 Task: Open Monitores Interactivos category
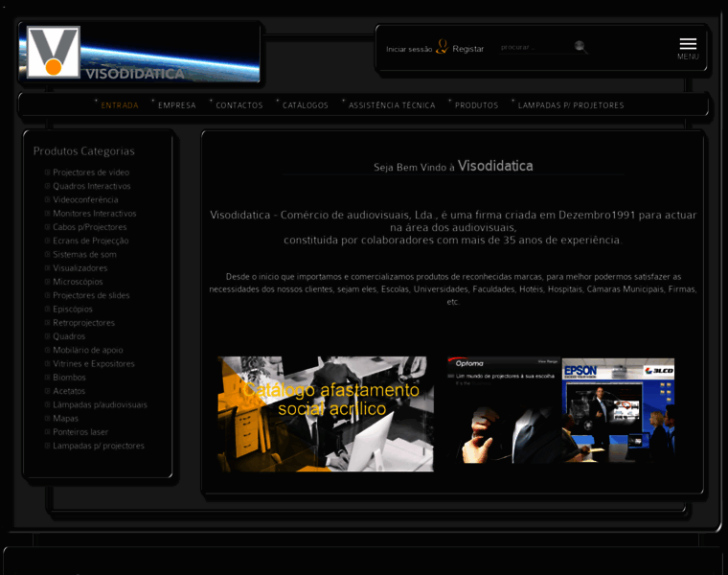pyautogui.click(x=94, y=213)
